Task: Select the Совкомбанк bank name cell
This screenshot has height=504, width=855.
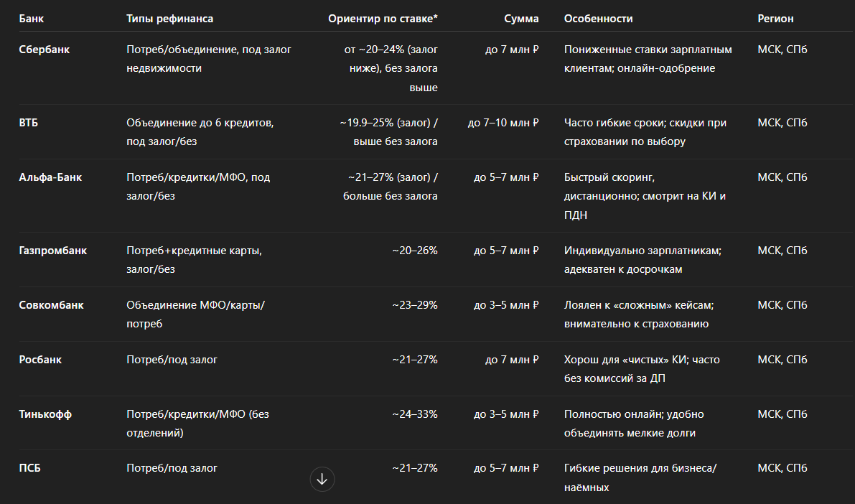Action: point(51,305)
